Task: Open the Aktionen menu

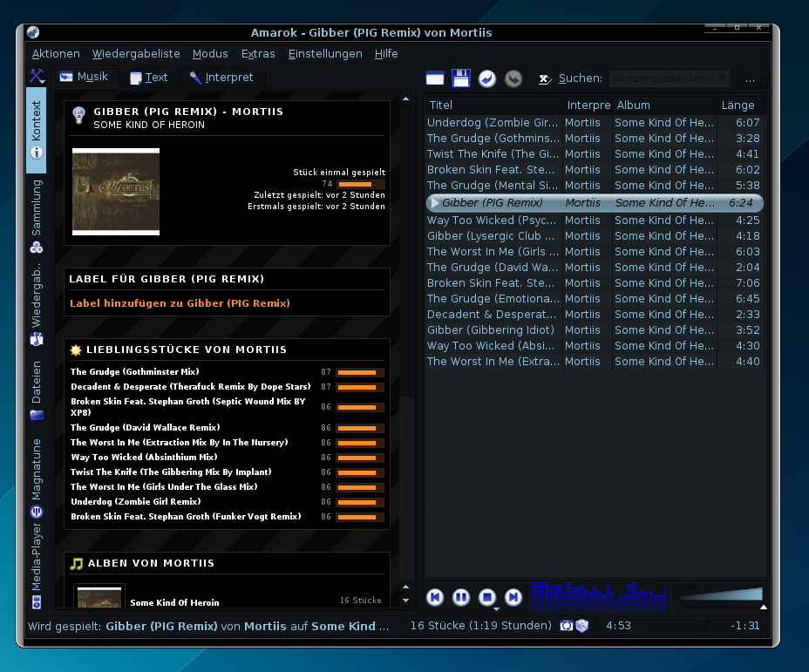Action: (x=56, y=54)
